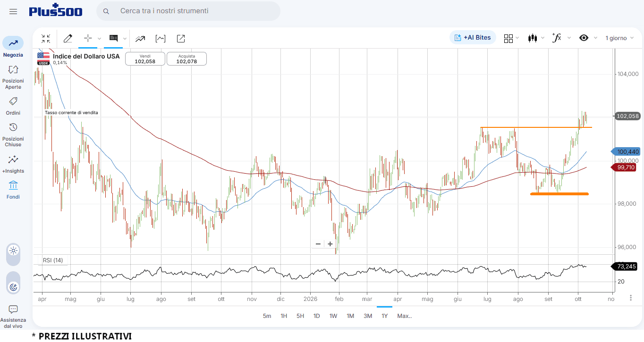Click the share/export chart icon
644x342 pixels.
tap(181, 39)
